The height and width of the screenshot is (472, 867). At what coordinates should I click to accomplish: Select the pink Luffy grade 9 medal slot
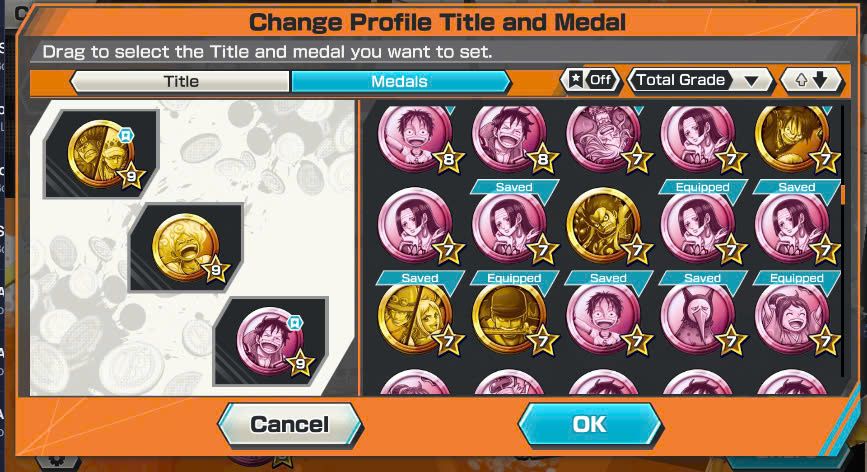coord(271,341)
